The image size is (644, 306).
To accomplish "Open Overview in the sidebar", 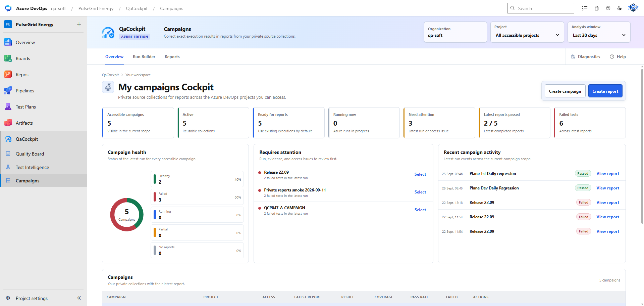I will pos(25,42).
